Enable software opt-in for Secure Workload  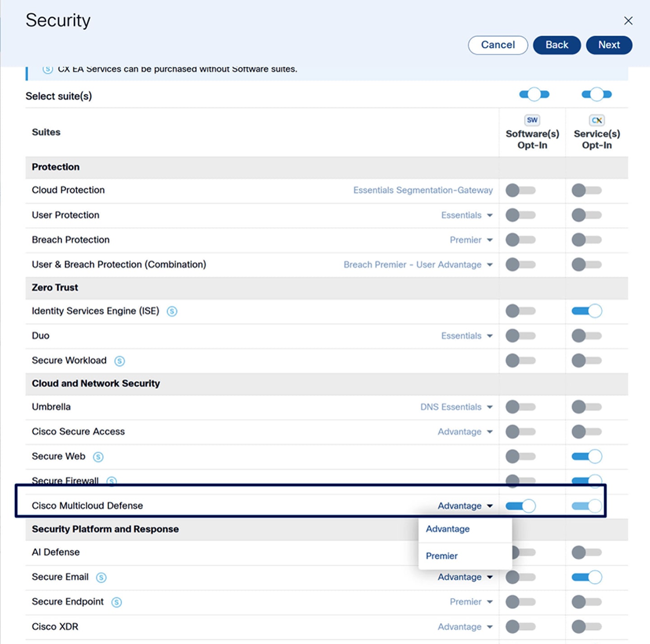tap(520, 361)
